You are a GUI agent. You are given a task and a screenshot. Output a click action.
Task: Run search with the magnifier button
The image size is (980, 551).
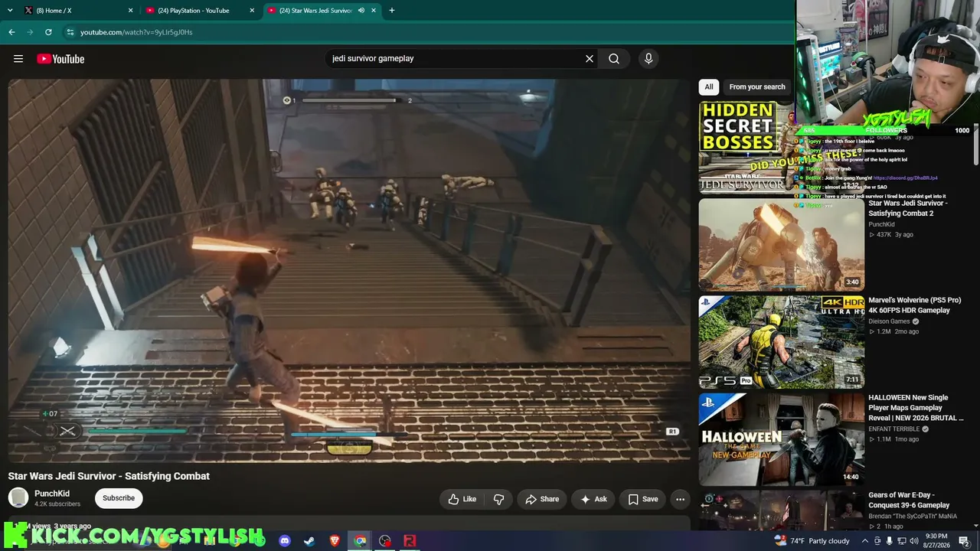coord(614,59)
